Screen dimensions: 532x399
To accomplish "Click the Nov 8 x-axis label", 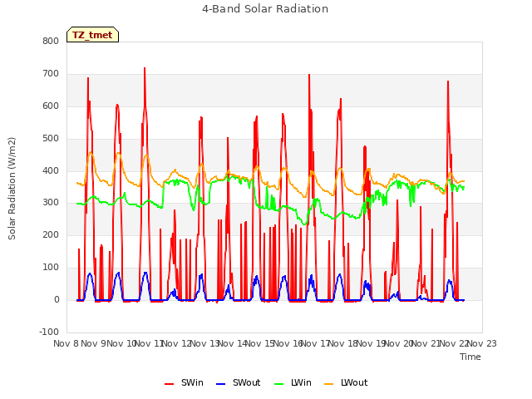I will click(66, 343).
